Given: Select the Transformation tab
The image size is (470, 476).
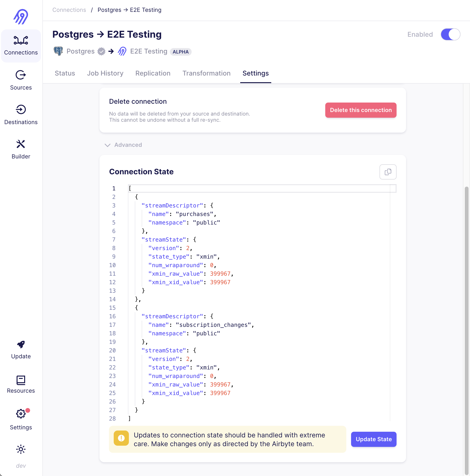Looking at the screenshot, I should (x=206, y=73).
